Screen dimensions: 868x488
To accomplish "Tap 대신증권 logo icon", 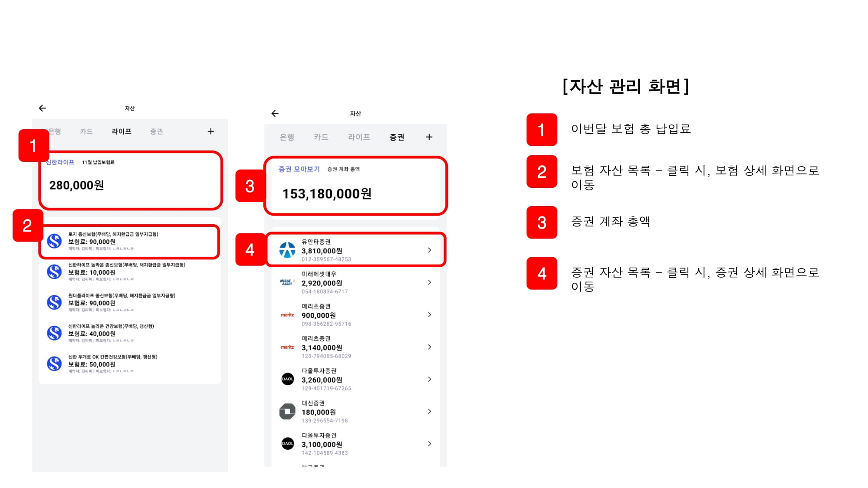I will point(287,411).
